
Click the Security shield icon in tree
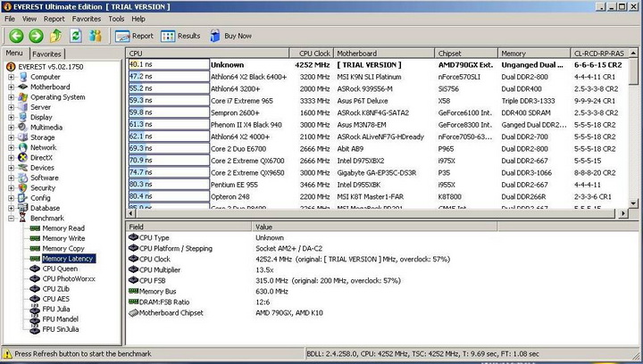(x=23, y=188)
